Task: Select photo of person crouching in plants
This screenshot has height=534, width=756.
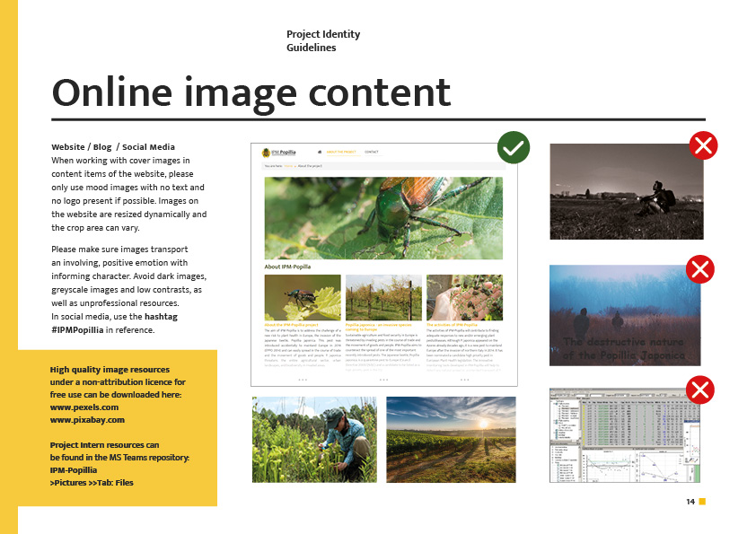Action: pyautogui.click(x=313, y=439)
